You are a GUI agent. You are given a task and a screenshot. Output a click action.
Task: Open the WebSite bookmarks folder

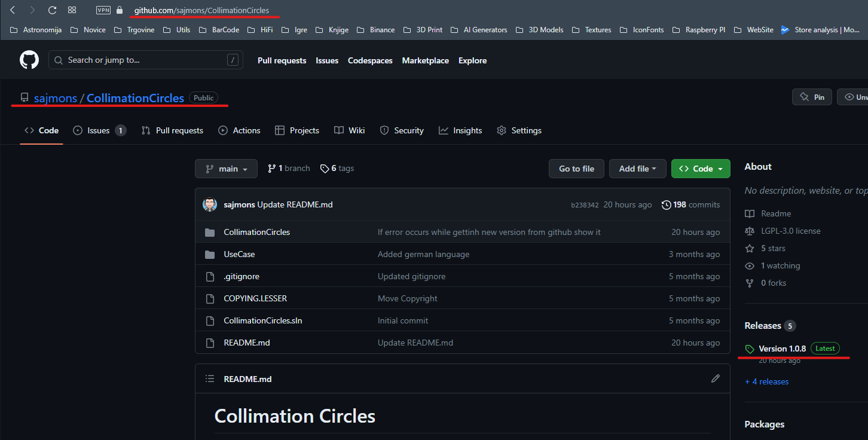(753, 30)
